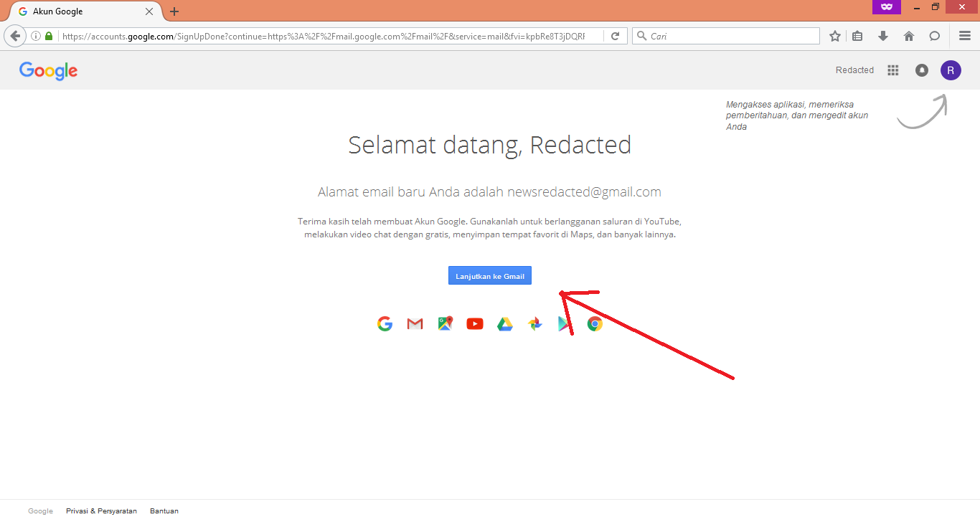Open the Google Drive product icon
Viewport: 980px width, 522px height.
[x=505, y=324]
